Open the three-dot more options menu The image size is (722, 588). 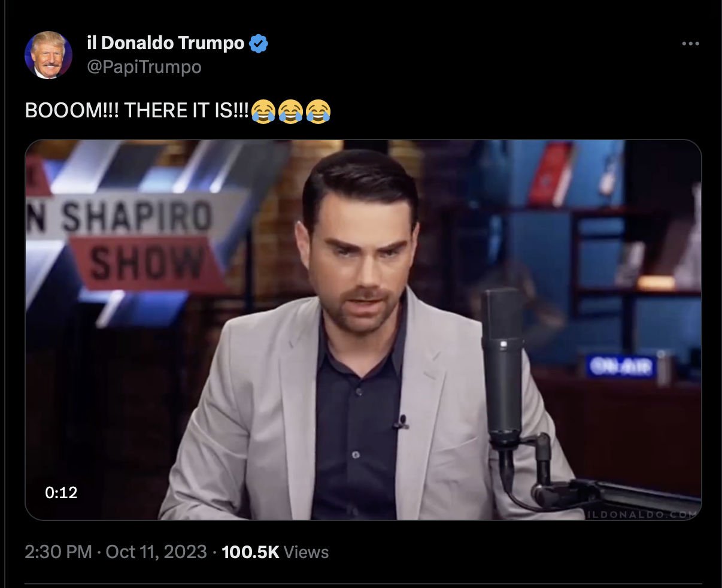[690, 44]
